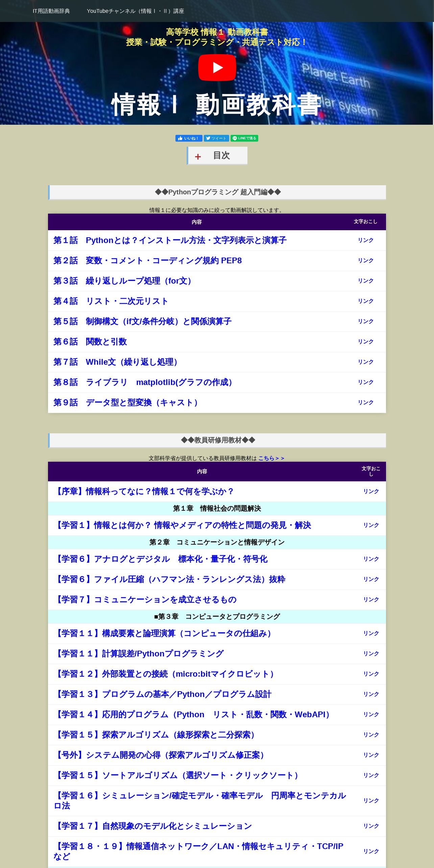434x868 pixels.
Task: Click リンク in the 【学習18・19】 row
Action: coord(371,851)
